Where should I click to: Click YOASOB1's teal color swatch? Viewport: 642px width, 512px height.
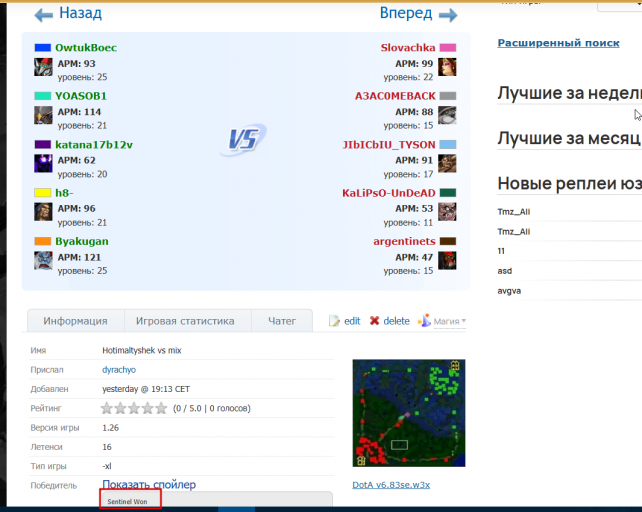click(x=43, y=96)
